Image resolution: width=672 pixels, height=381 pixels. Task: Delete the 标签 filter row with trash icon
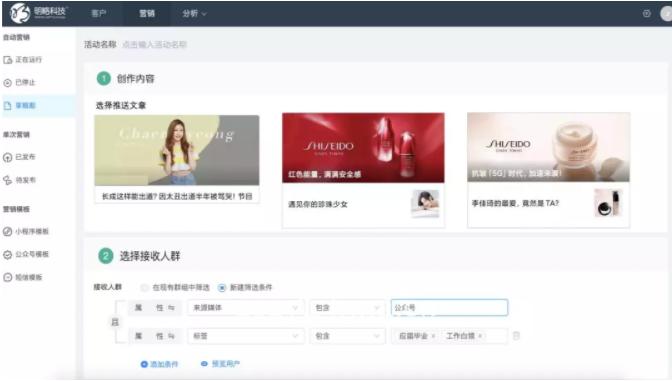(516, 336)
